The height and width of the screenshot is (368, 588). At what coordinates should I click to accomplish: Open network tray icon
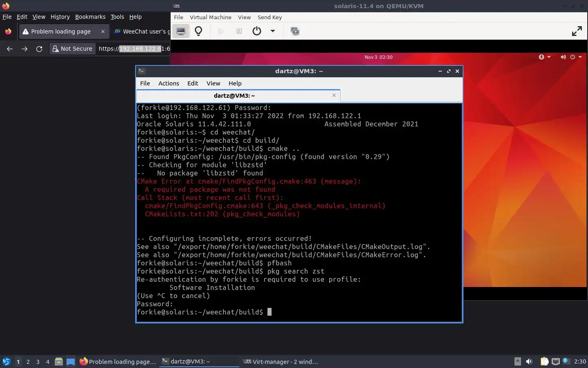(555, 361)
